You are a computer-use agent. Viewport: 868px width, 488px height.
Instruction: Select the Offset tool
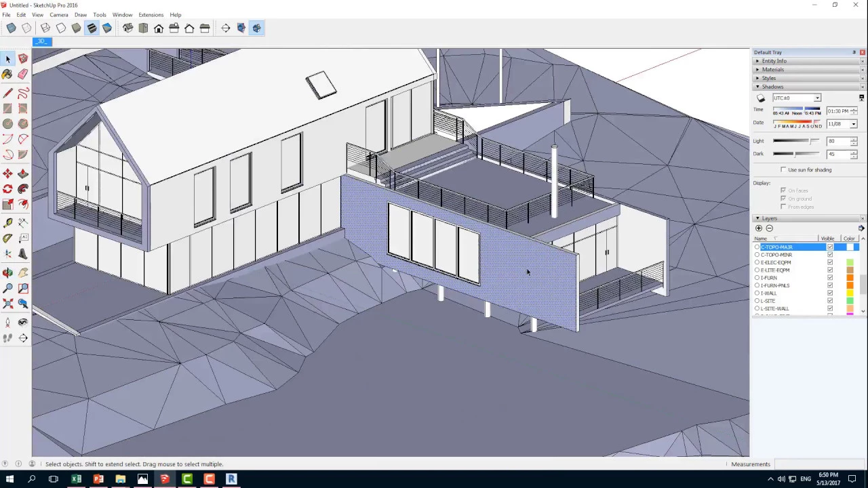23,205
